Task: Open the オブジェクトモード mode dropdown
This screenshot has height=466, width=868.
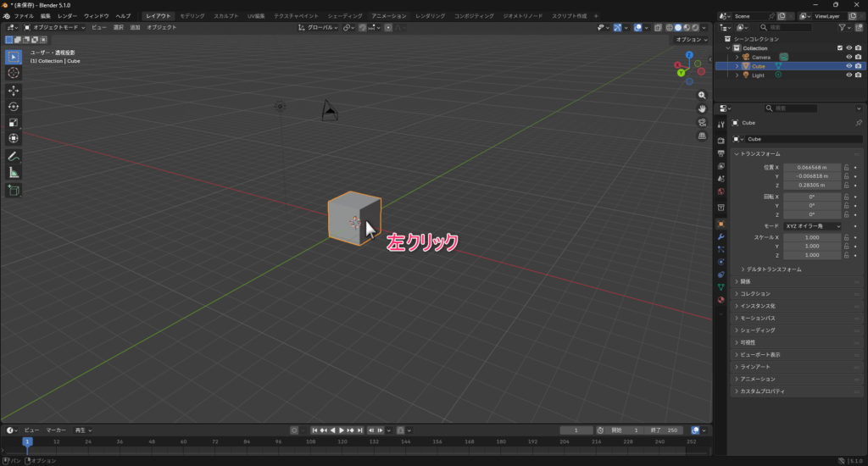Action: point(54,27)
